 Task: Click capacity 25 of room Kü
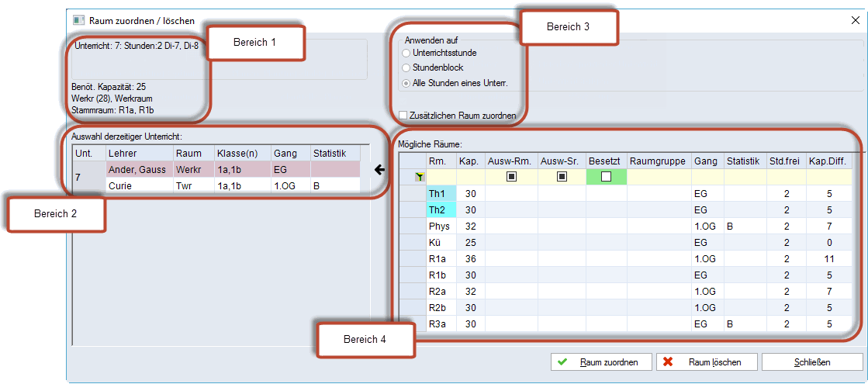pyautogui.click(x=471, y=242)
